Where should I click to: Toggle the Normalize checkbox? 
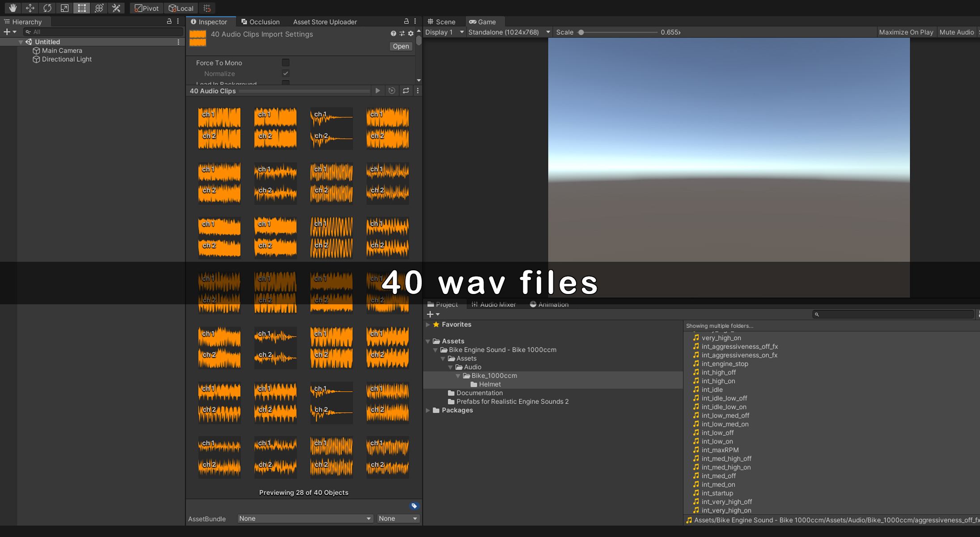[285, 73]
